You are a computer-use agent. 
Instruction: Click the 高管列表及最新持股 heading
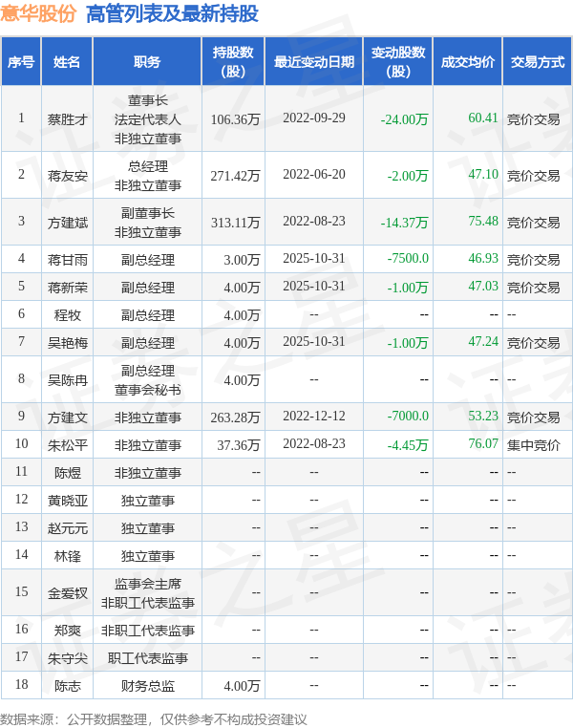(x=172, y=13)
